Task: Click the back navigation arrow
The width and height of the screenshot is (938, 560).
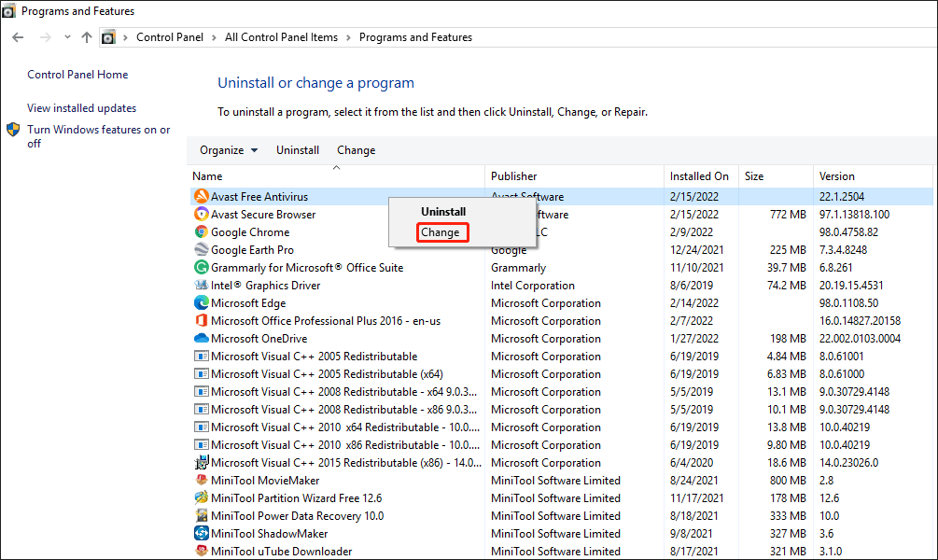Action: pos(17,36)
